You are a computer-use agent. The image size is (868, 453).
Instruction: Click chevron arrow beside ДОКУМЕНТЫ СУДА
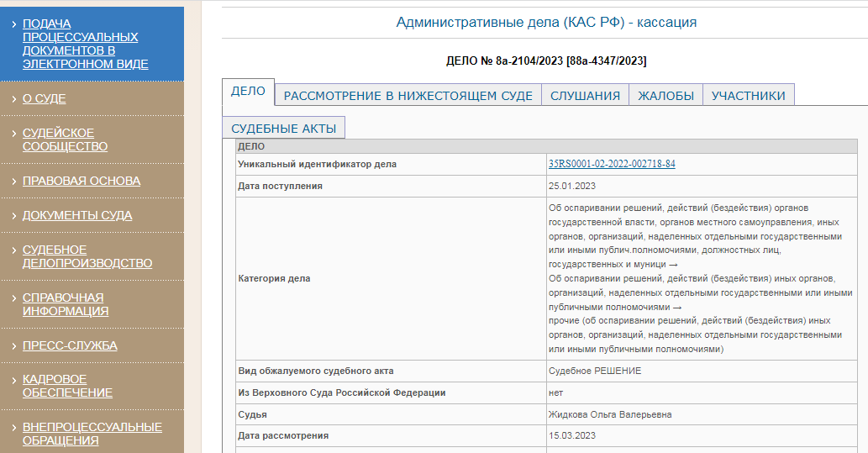pos(14,215)
